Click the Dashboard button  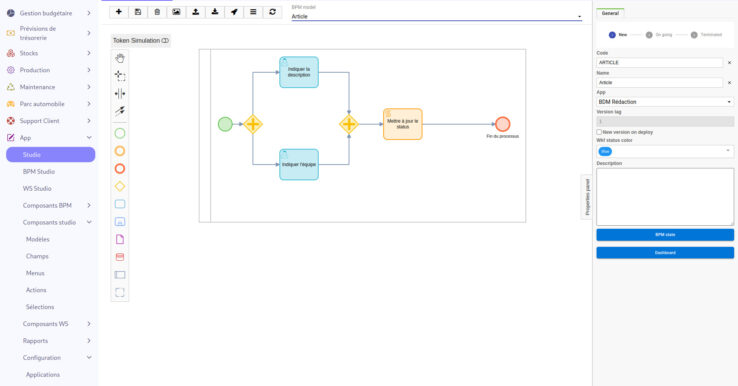tap(665, 253)
